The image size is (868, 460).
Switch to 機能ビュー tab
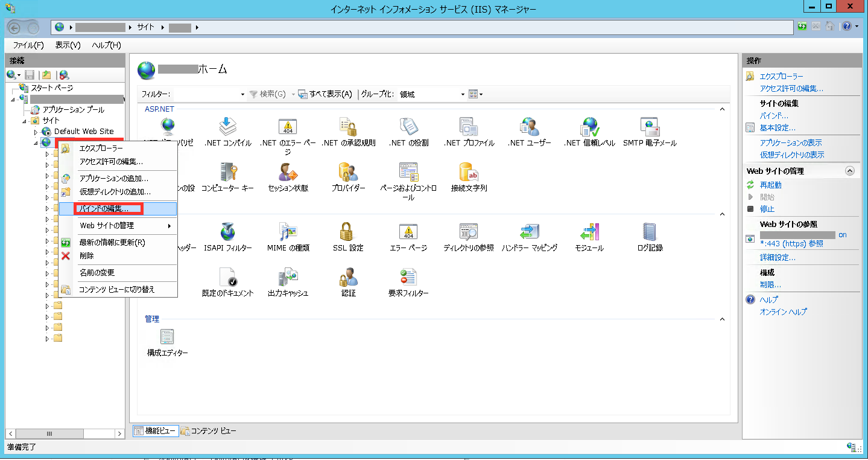click(x=155, y=431)
